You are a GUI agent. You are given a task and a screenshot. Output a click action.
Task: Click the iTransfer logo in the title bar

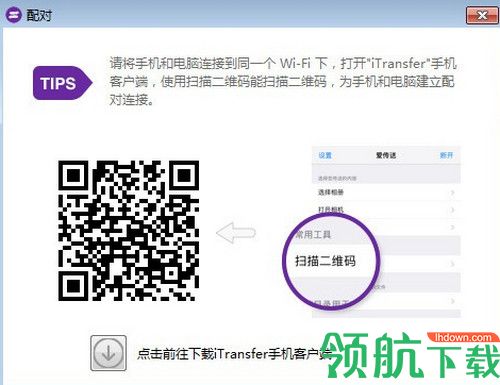13,15
